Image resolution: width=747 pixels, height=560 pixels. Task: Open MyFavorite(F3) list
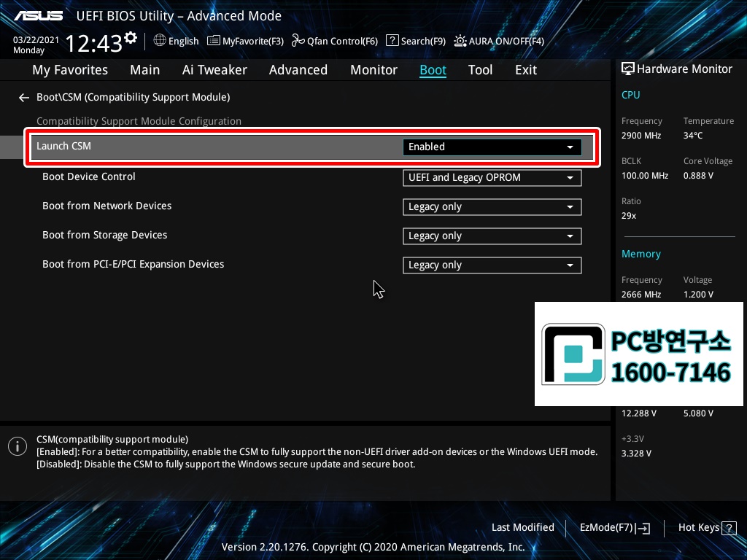pos(245,41)
